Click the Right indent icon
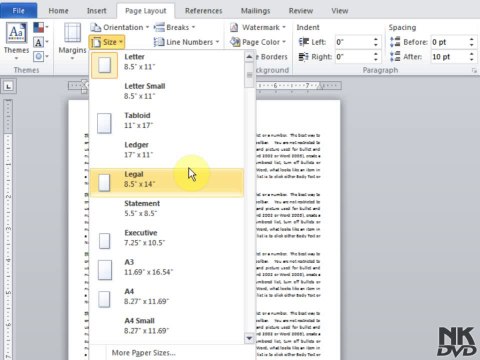Viewport: 480px width, 360px height. 304,57
